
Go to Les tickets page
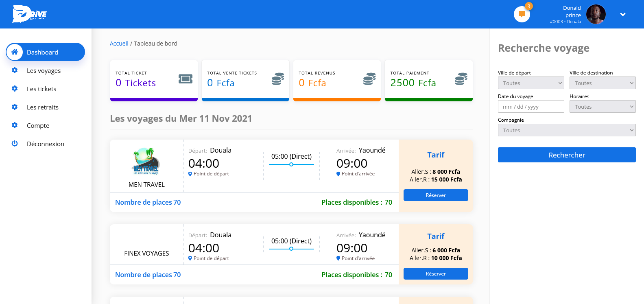point(41,89)
